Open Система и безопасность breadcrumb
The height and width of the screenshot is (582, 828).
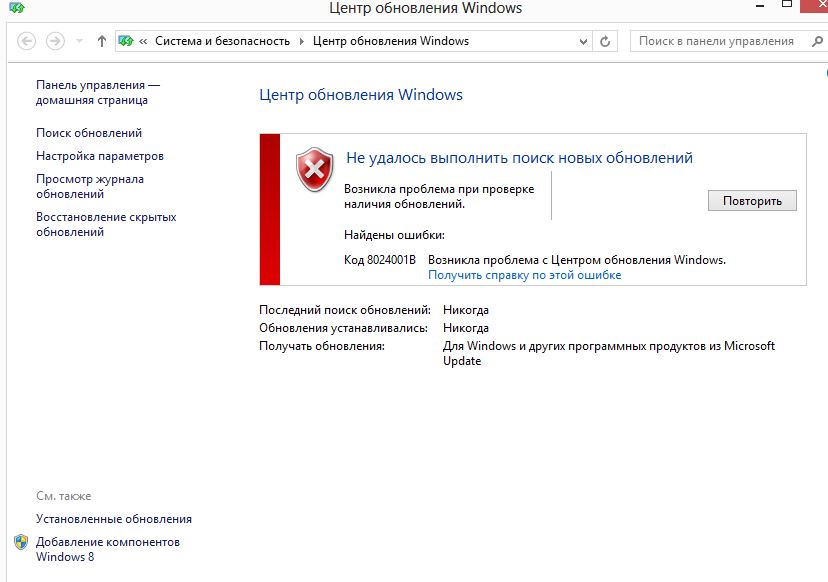click(222, 41)
